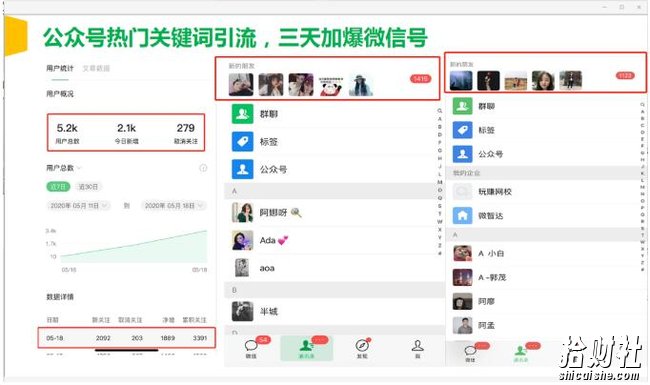Open the 群聊 icon in the middle contact list
The width and height of the screenshot is (650, 385).
point(243,114)
